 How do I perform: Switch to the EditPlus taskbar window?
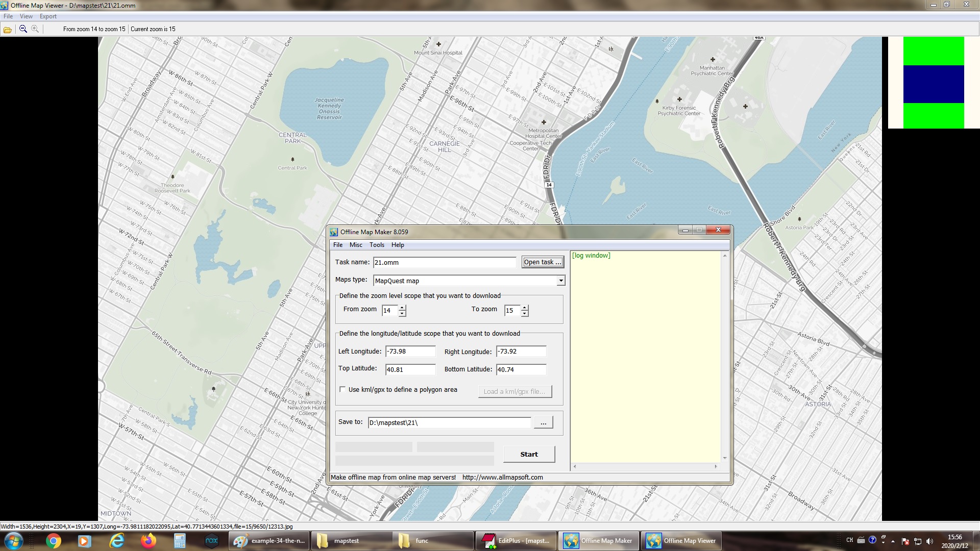click(516, 541)
